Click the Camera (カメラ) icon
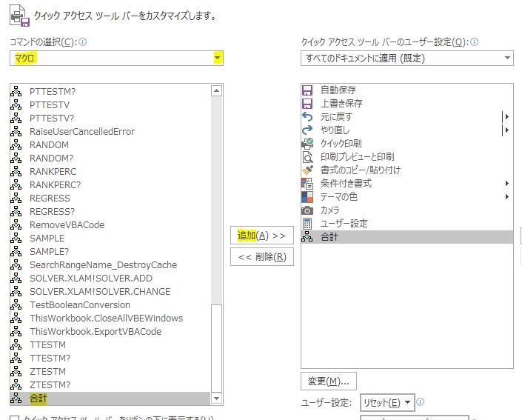The image size is (522, 420). coord(308,210)
